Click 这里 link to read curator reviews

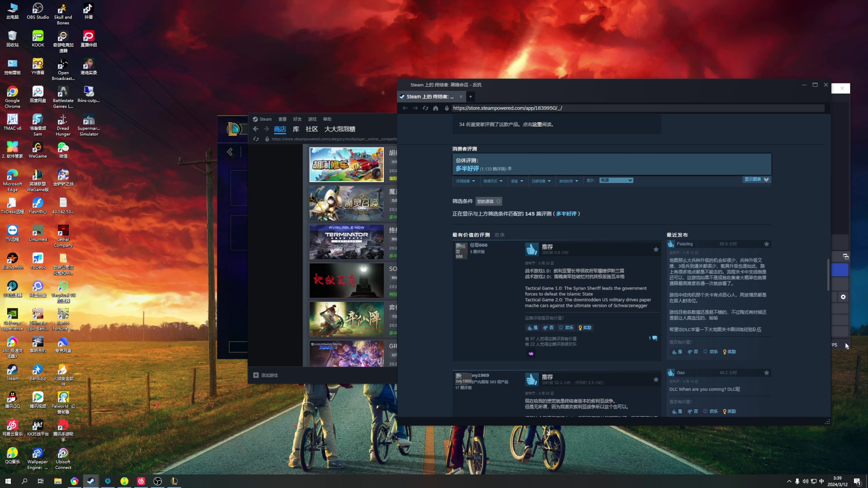536,124
